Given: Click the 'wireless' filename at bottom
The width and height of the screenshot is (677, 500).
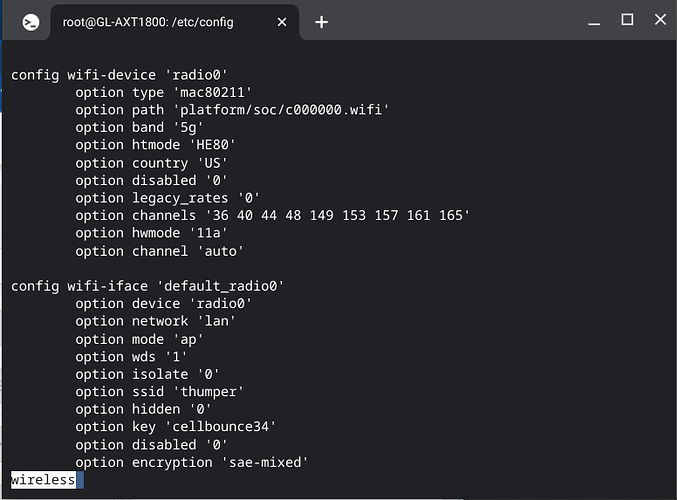Looking at the screenshot, I should [43, 480].
